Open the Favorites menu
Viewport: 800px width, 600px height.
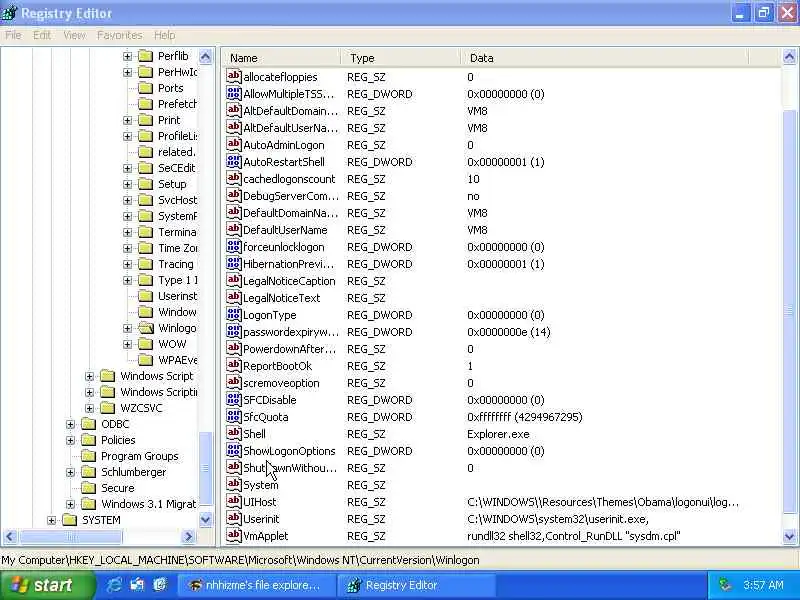[x=119, y=35]
